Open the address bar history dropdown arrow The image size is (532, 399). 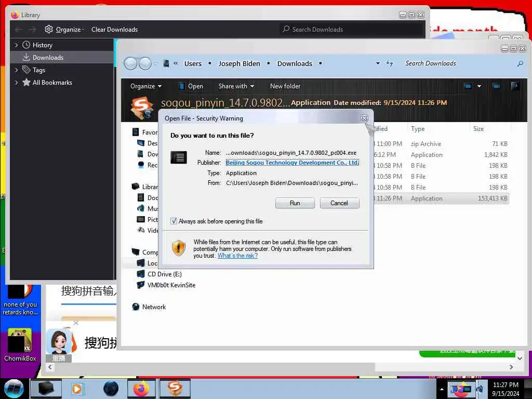(x=378, y=63)
